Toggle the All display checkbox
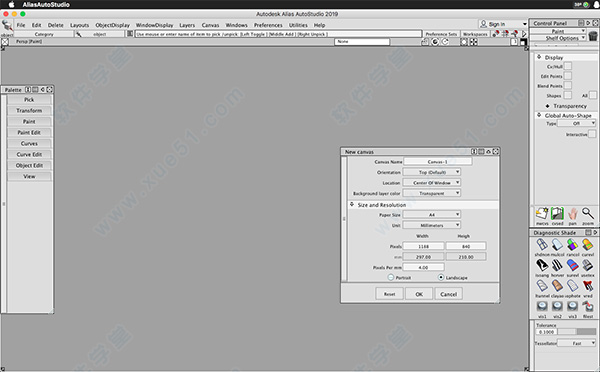 pos(593,95)
